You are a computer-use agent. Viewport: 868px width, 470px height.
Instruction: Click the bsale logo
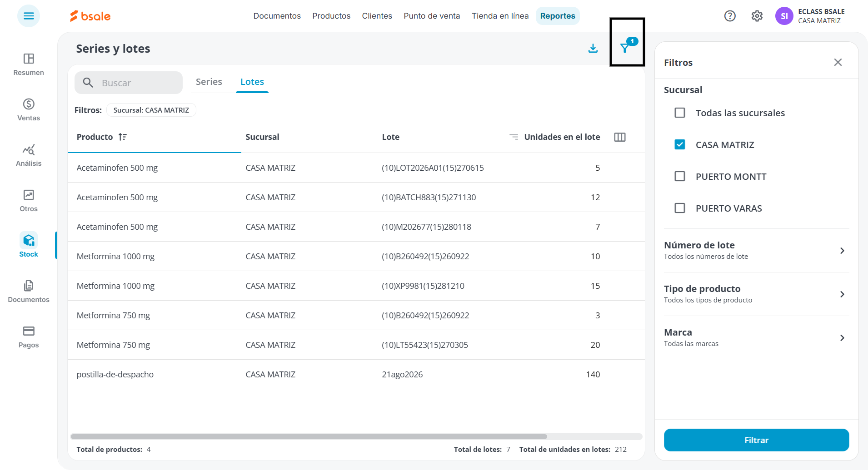(x=90, y=16)
